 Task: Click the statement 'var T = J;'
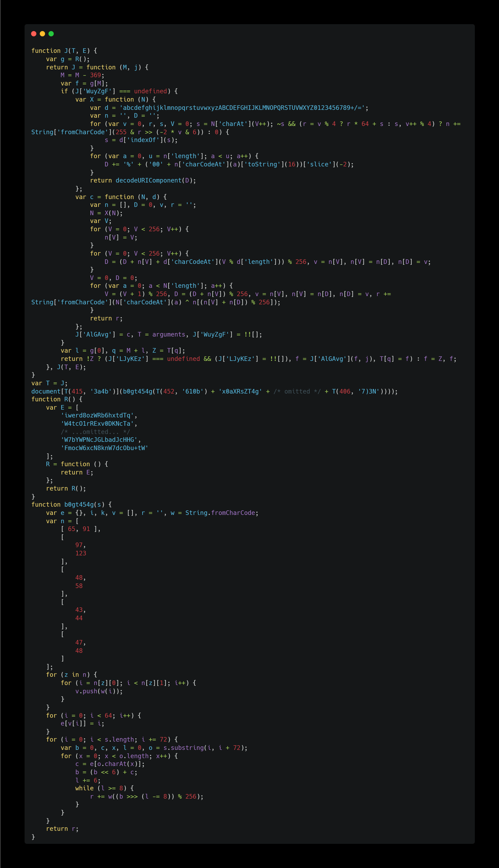pos(50,383)
